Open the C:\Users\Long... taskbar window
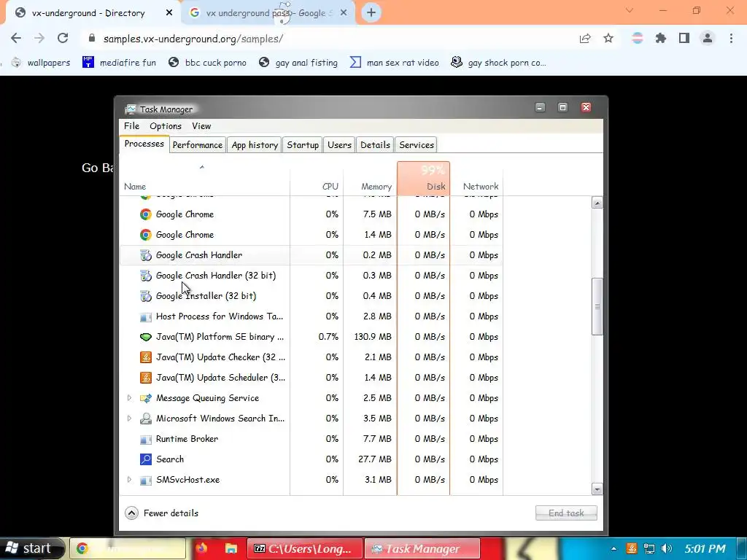Screen dimensions: 747x560 pyautogui.click(x=306, y=548)
